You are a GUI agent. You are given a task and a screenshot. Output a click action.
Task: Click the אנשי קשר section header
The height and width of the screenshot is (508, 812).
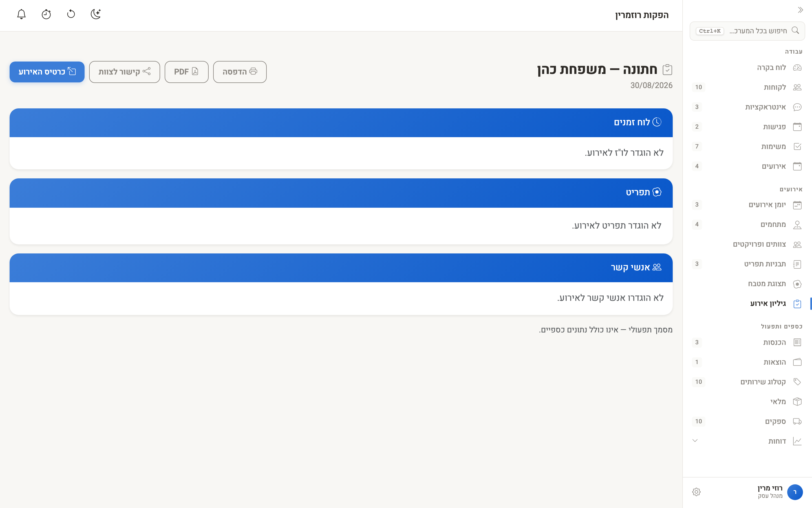[x=341, y=268]
